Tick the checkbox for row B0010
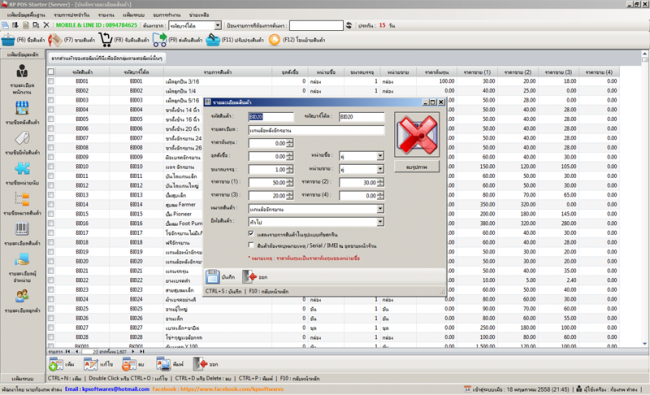 (x=51, y=167)
